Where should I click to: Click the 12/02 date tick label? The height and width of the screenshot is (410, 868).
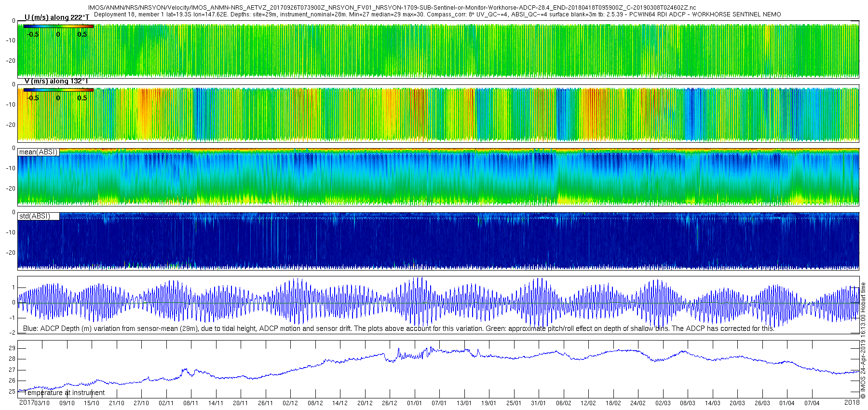tap(588, 403)
